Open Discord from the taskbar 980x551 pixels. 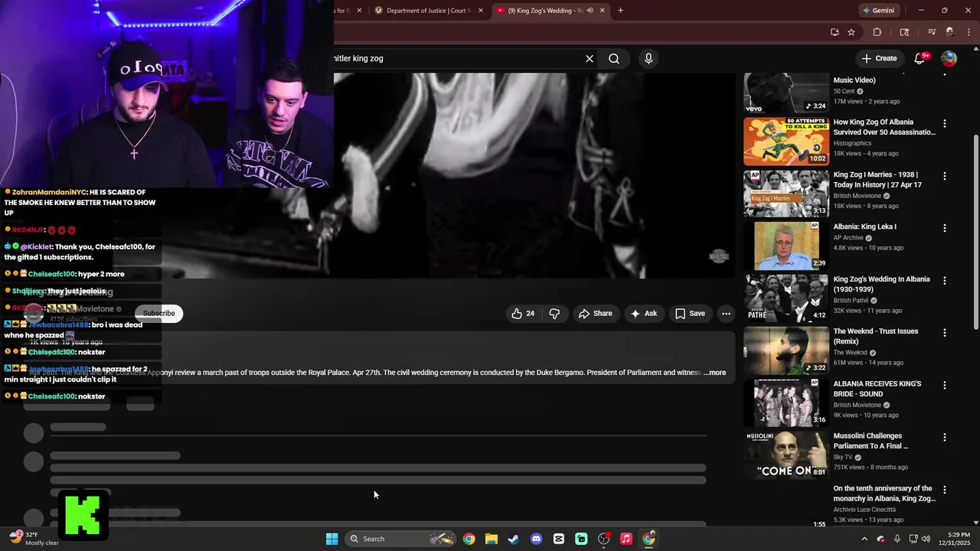click(x=536, y=539)
